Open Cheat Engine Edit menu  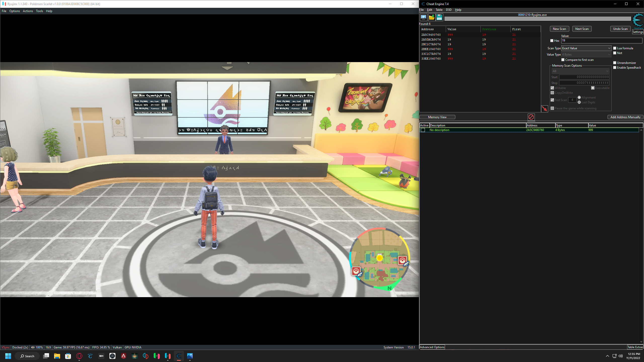coord(430,10)
